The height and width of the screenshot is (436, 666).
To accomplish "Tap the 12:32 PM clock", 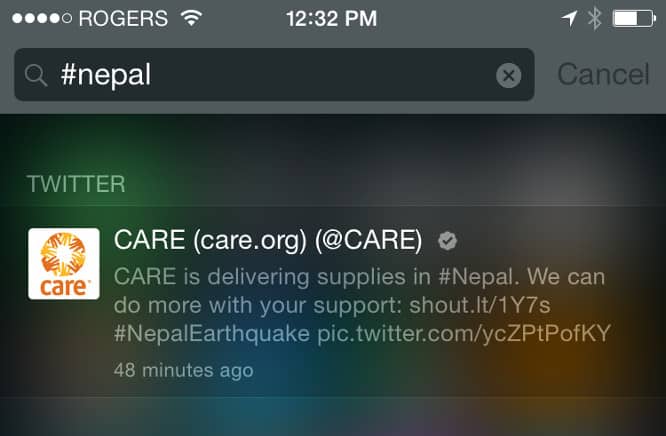I will 331,19.
